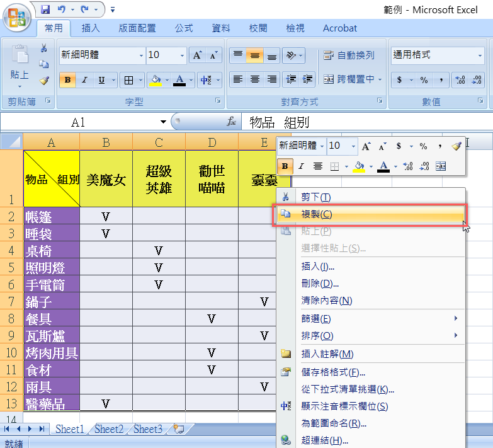The image size is (493, 448).
Task: Click the Save icon in quick access toolbar
Action: click(45, 9)
